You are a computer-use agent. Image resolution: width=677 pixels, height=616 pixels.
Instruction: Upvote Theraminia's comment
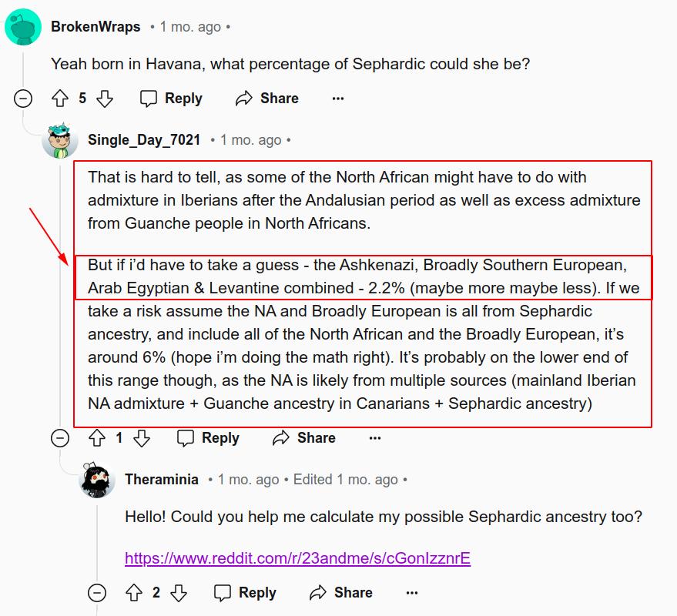coord(134,593)
